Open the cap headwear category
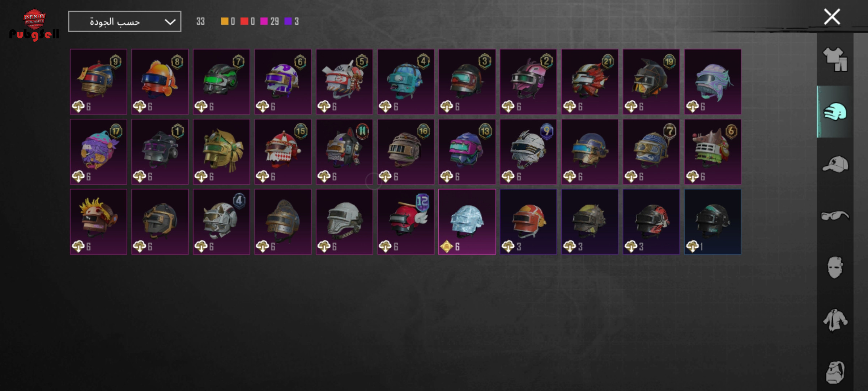Screen dimensions: 868x391 pos(835,164)
